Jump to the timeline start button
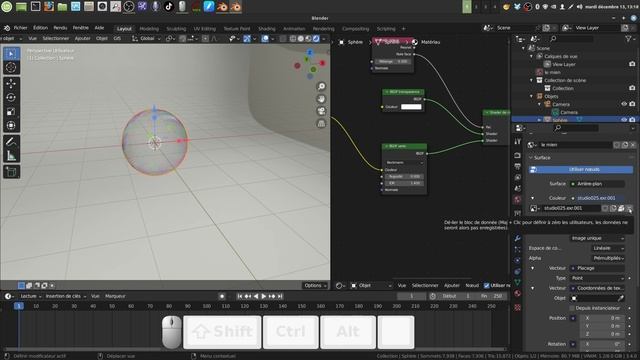Screen dimensions: 640x360 click(240, 296)
